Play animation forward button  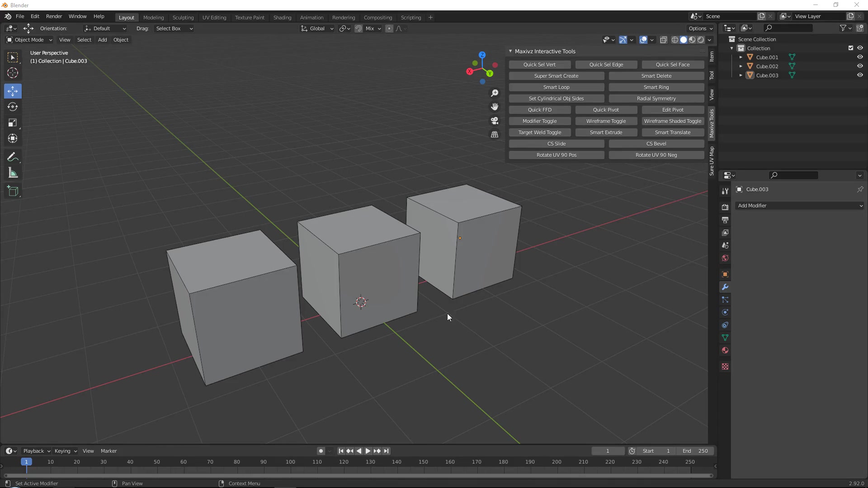368,451
